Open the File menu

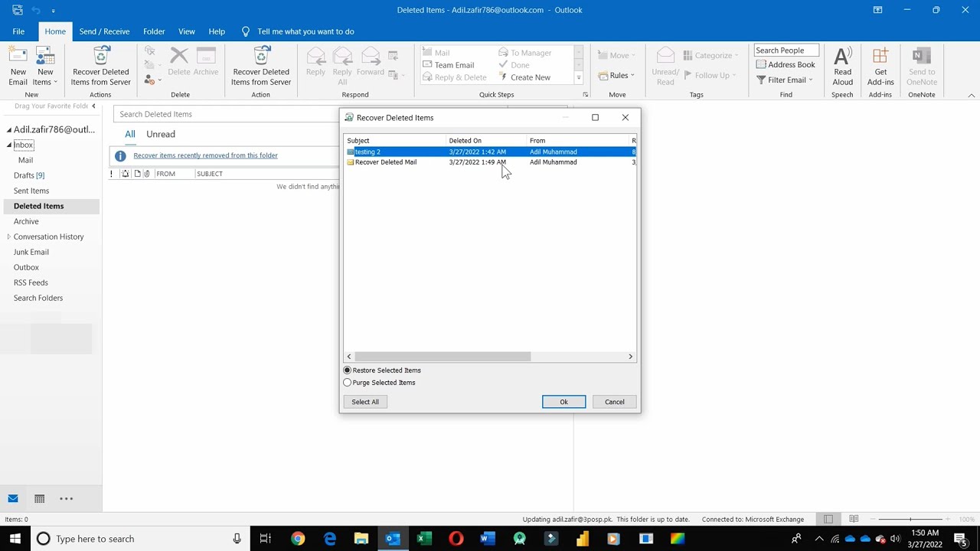[18, 31]
